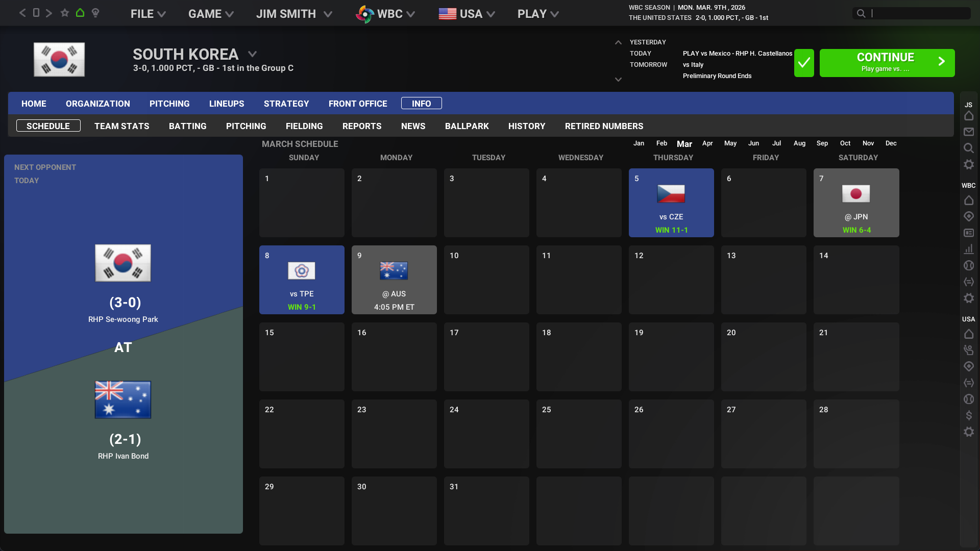Click the navigate back arrow
The width and height of the screenshot is (980, 551).
[x=22, y=13]
